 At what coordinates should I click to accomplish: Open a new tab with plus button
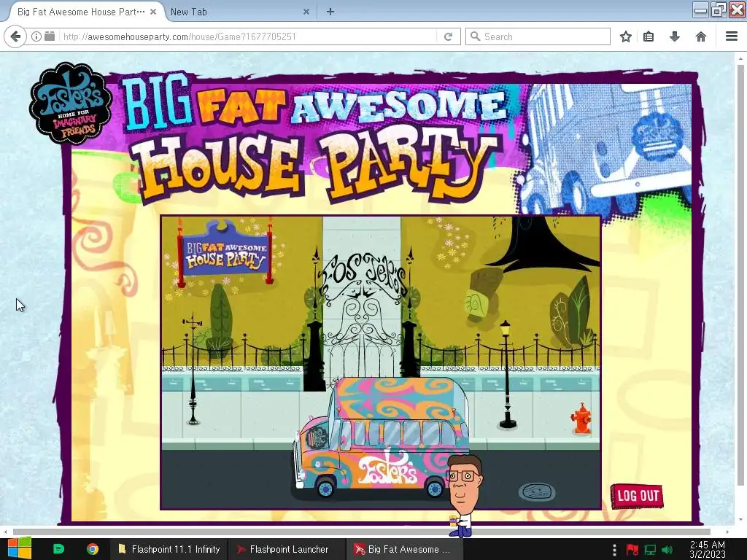pyautogui.click(x=330, y=12)
